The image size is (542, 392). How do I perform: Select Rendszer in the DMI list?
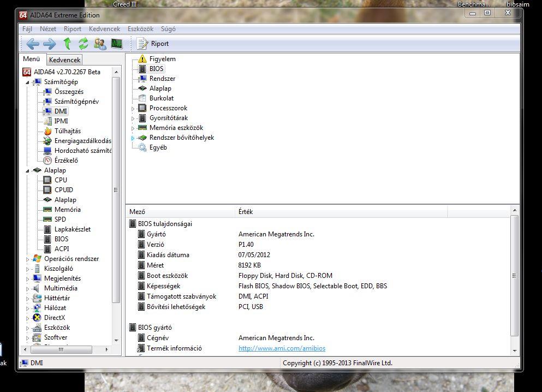click(162, 79)
